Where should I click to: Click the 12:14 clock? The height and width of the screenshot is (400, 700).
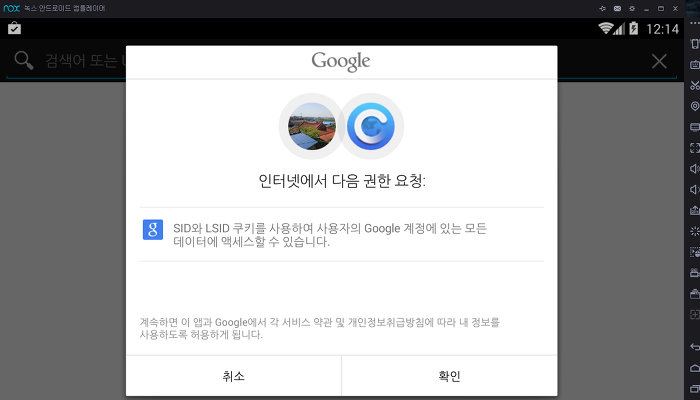662,29
